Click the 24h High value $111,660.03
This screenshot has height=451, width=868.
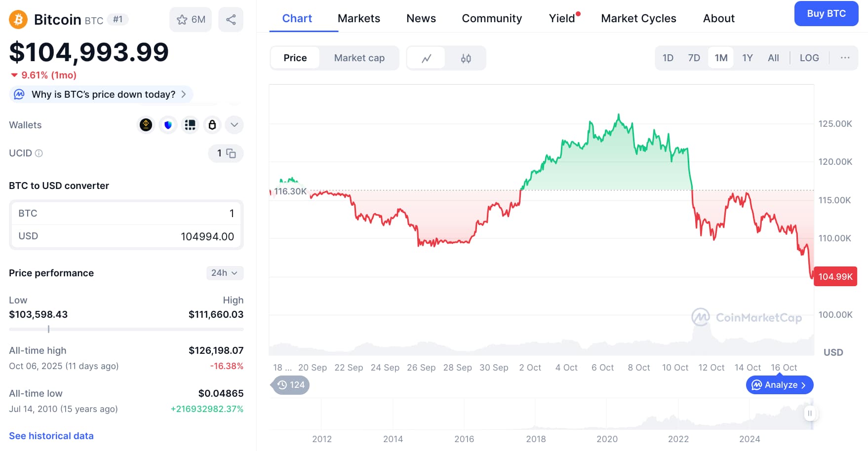tap(216, 314)
